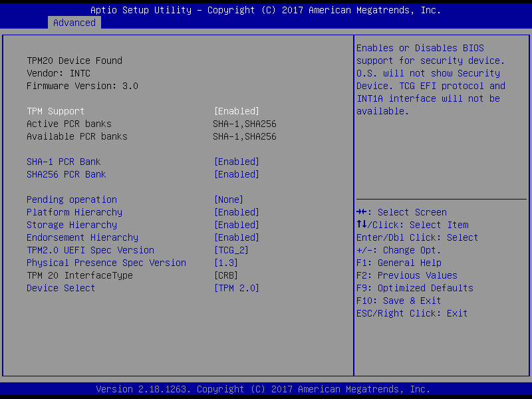Select the Pending operation item
Screen dimensions: 532x399
pos(72,199)
